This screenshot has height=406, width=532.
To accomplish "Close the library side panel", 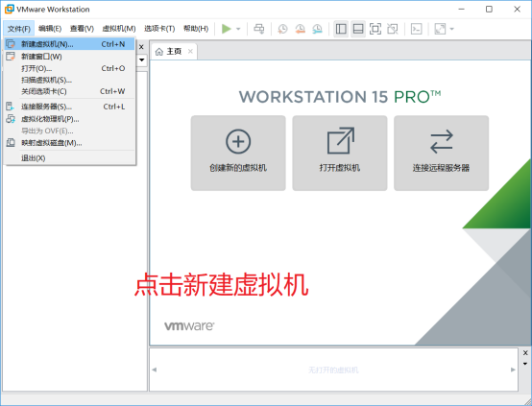I will 141,47.
